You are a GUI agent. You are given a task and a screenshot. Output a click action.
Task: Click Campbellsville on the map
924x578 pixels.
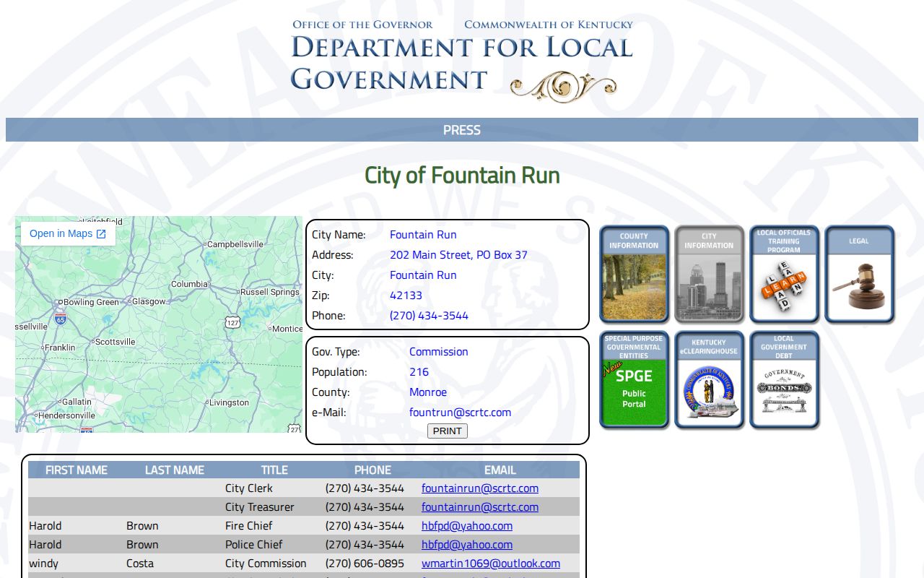[x=235, y=244]
